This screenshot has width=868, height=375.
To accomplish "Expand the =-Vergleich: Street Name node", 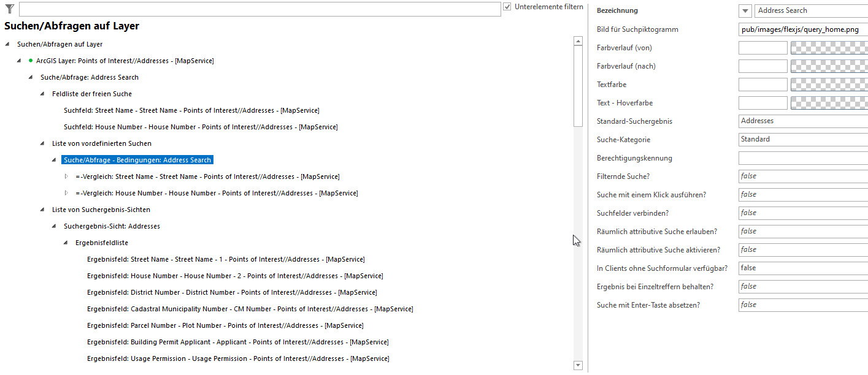I will 66,176.
